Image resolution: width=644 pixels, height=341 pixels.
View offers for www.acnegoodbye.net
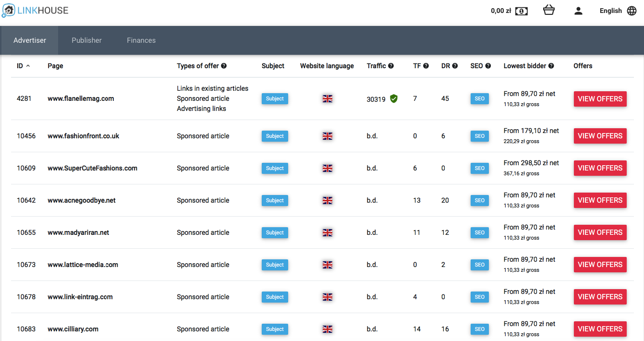600,200
